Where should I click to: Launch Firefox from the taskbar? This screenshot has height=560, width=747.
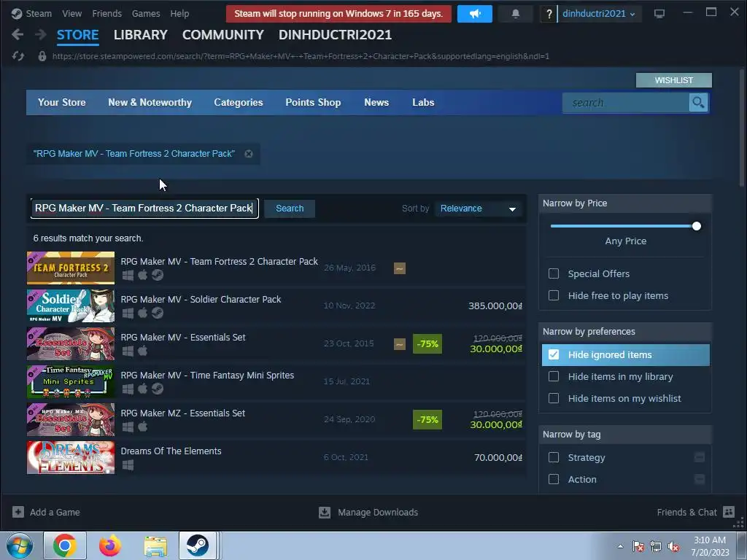pos(110,545)
